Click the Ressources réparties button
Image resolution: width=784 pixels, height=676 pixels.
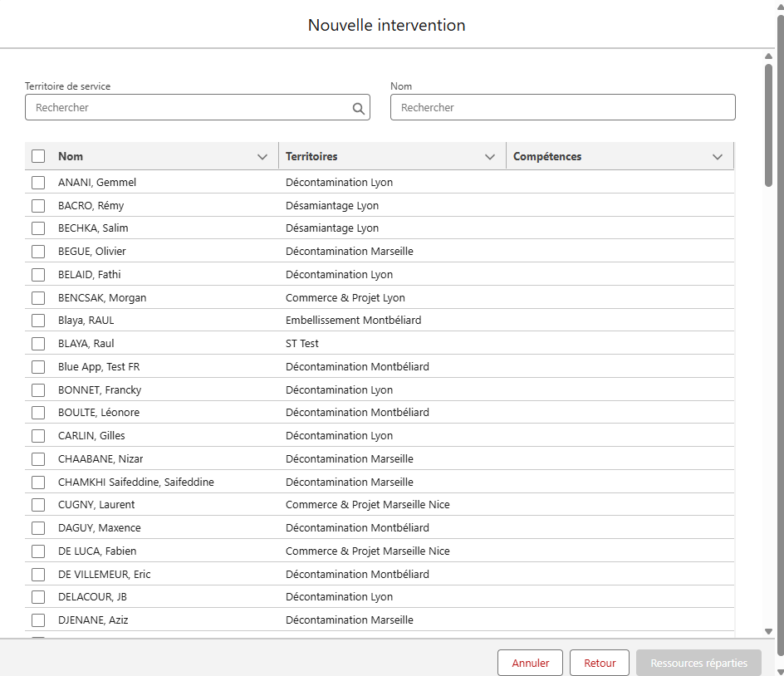pyautogui.click(x=698, y=663)
